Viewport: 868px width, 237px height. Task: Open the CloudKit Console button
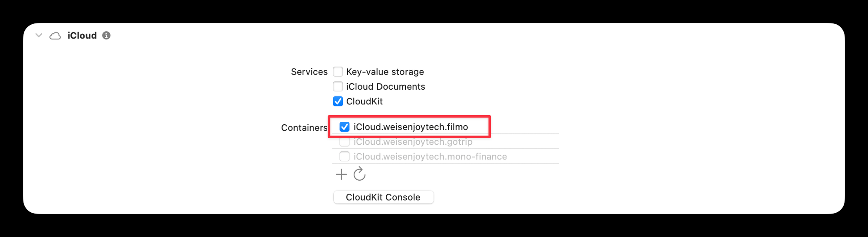pos(383,197)
